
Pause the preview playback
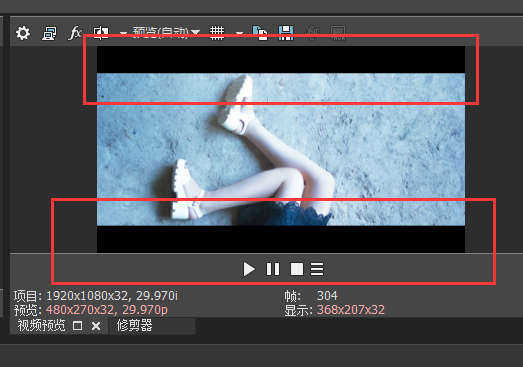coord(273,269)
